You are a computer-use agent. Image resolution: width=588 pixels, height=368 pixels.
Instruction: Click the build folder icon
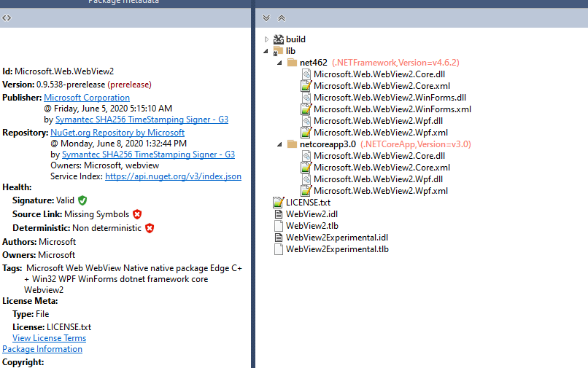[x=278, y=39]
